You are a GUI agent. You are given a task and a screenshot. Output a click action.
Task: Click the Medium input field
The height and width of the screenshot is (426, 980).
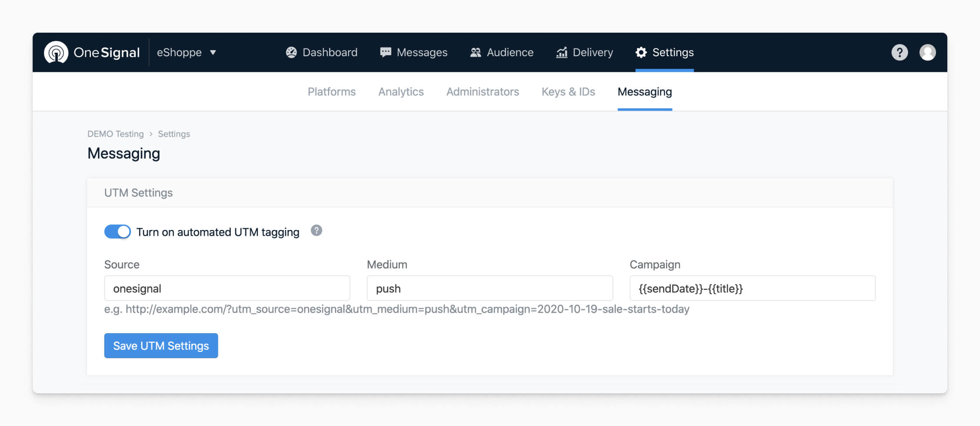[490, 288]
